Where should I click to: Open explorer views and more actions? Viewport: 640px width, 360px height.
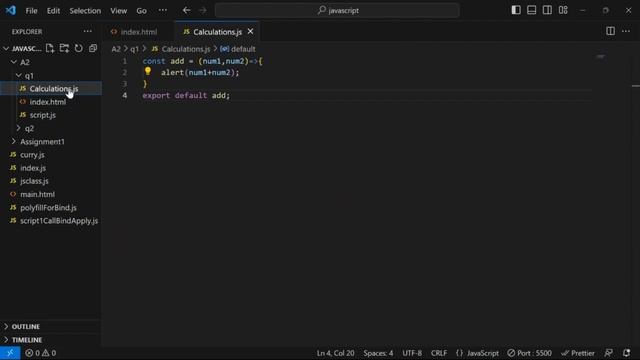87,31
